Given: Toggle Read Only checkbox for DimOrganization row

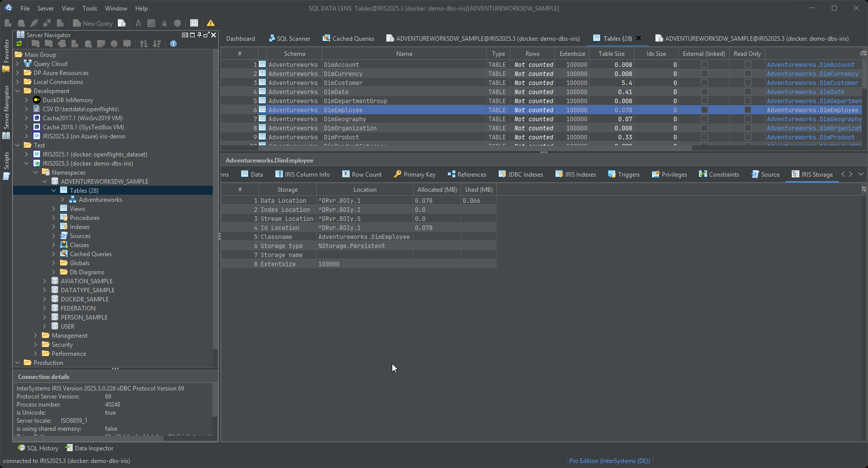Looking at the screenshot, I should click(x=748, y=128).
